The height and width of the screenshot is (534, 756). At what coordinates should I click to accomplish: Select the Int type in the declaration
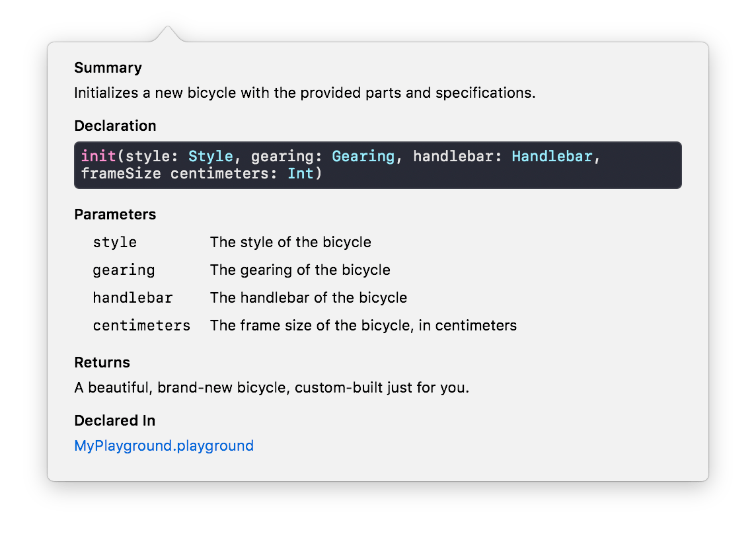click(301, 173)
